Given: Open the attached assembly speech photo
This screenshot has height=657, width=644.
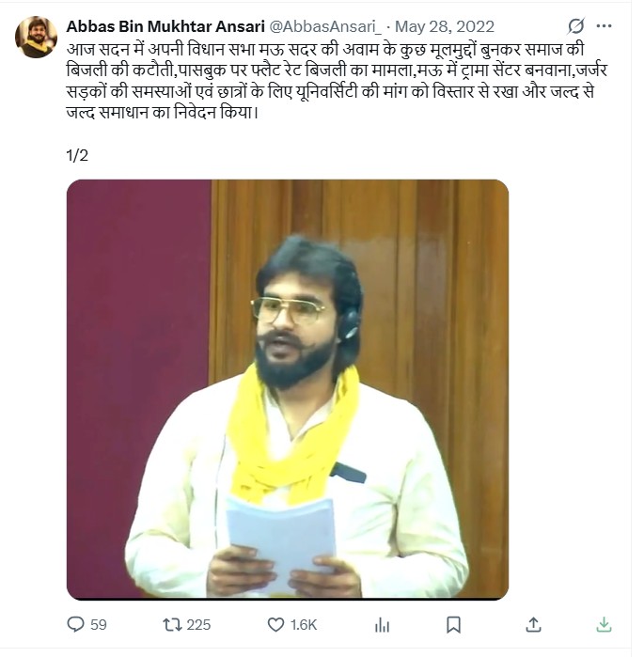Looking at the screenshot, I should click(x=288, y=389).
